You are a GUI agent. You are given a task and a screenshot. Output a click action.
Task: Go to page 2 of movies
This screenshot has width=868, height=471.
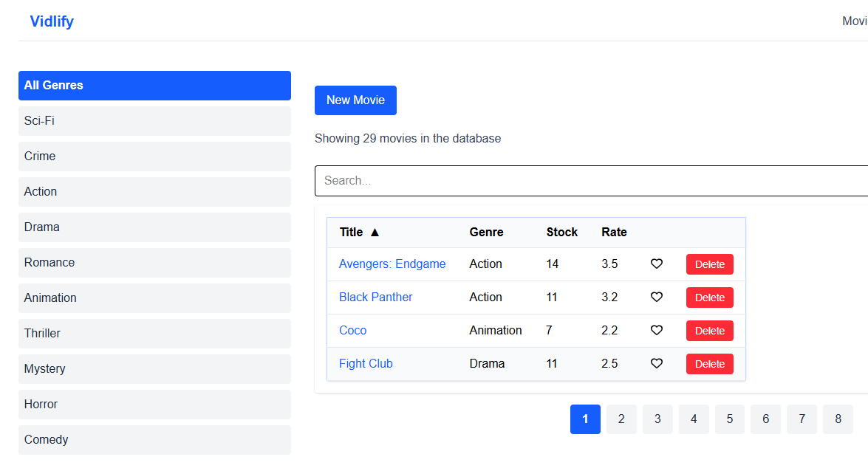[x=621, y=419]
